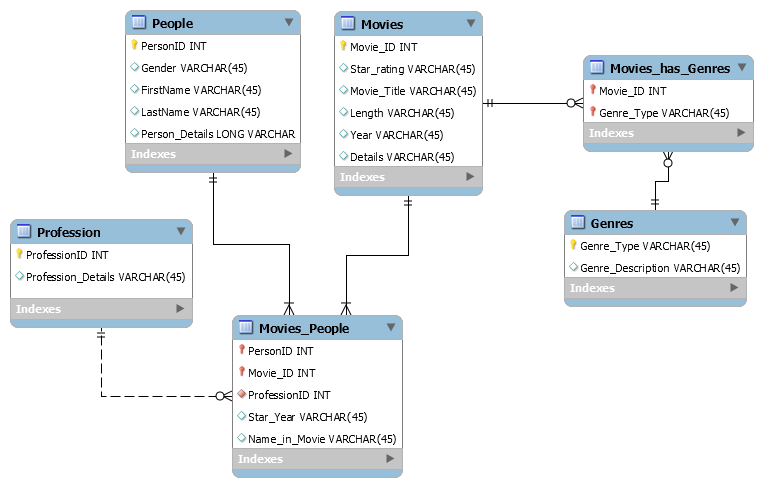This screenshot has width=763, height=487.
Task: Click the Movie_ID primary key icon in Movies
Action: point(344,46)
